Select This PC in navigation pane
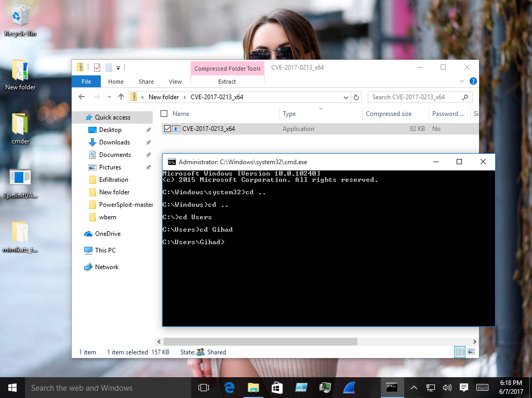Image resolution: width=532 pixels, height=398 pixels. tap(105, 250)
